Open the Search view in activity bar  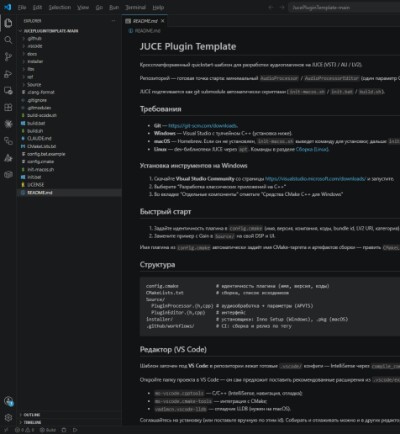8,40
